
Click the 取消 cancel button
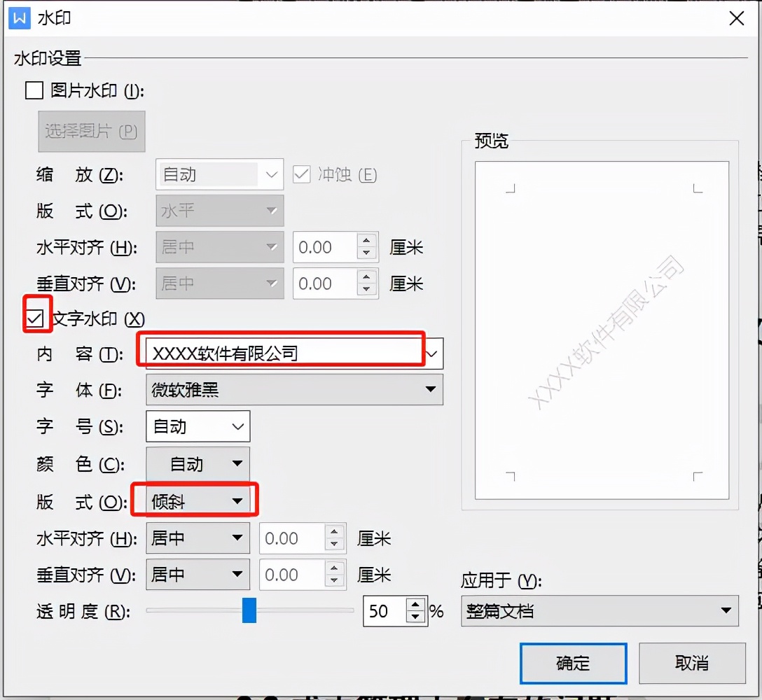pos(692,663)
